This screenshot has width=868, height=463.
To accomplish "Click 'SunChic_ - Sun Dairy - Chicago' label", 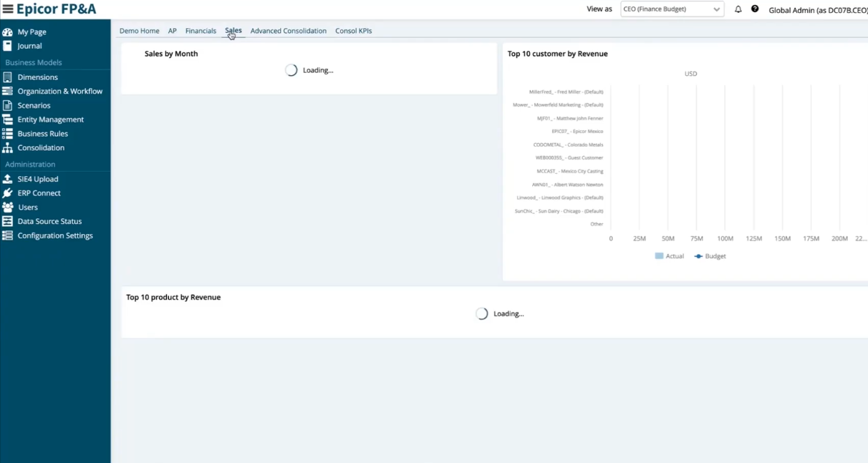I will (x=559, y=212).
